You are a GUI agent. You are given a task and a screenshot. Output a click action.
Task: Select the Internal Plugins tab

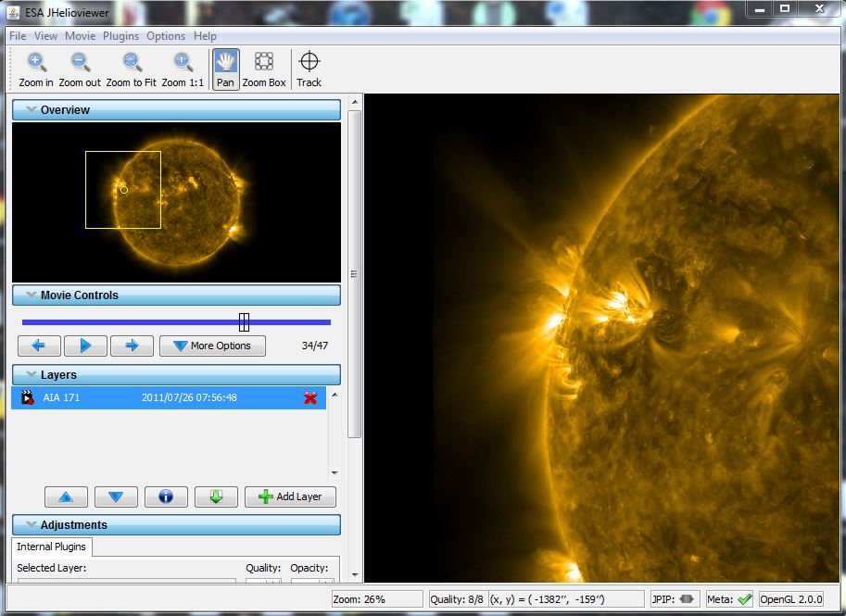point(52,547)
